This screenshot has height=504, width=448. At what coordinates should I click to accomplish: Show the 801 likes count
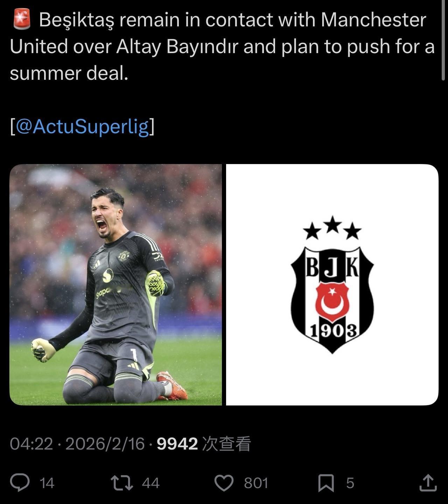pyautogui.click(x=256, y=483)
